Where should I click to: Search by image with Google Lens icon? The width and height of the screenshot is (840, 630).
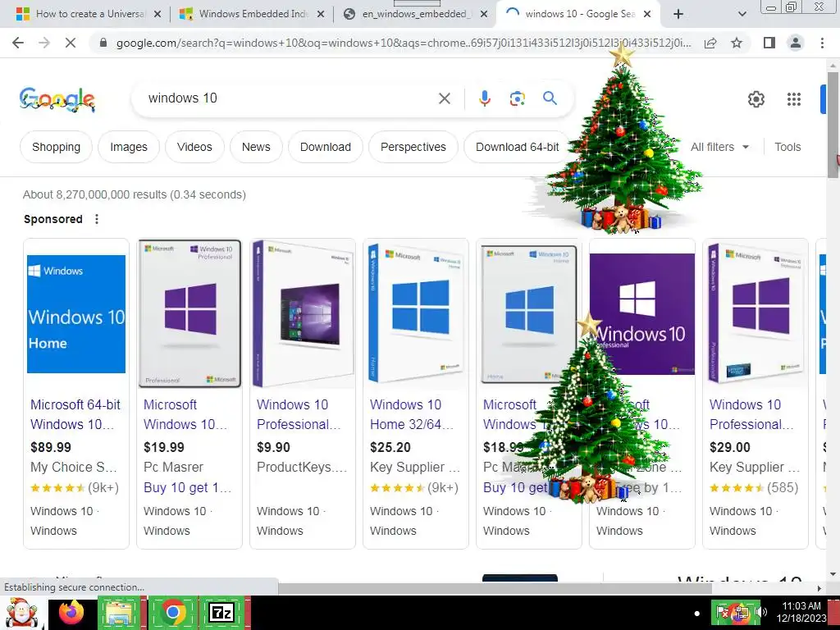pyautogui.click(x=517, y=98)
